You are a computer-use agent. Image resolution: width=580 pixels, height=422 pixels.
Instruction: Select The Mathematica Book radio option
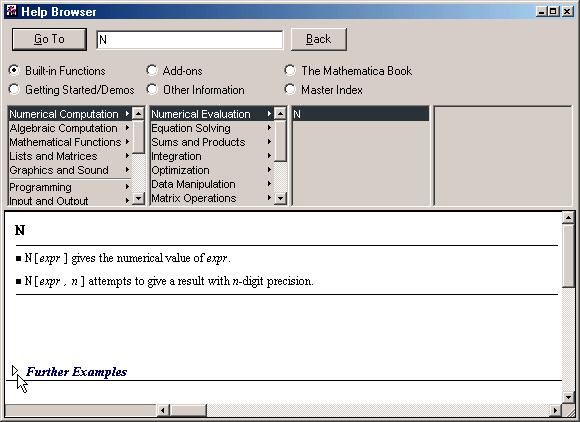click(290, 70)
